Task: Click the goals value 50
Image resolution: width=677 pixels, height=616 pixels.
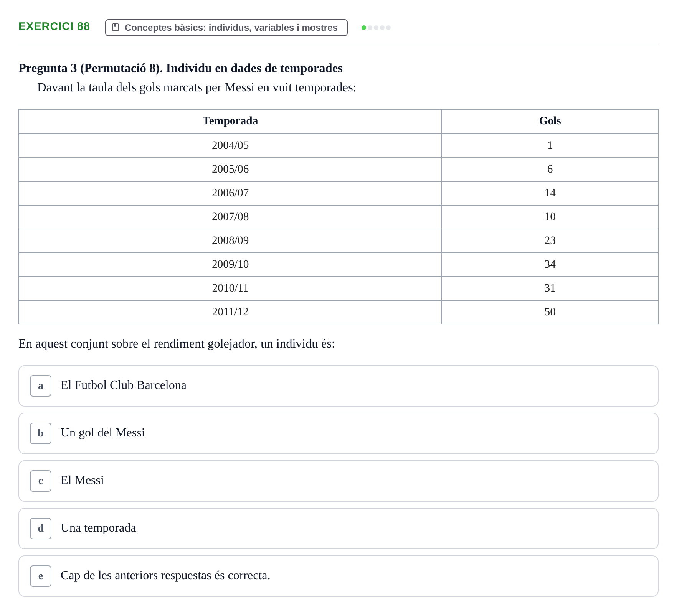Action: coord(550,312)
